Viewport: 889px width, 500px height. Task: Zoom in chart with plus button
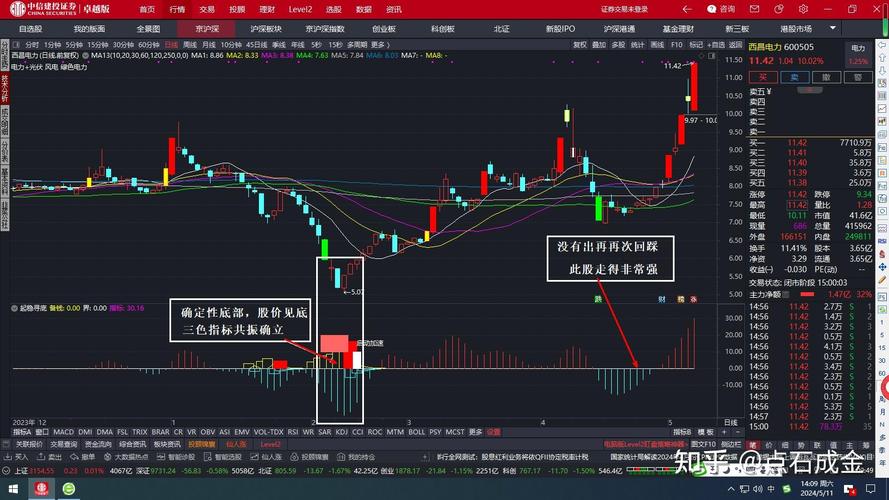click(x=723, y=432)
